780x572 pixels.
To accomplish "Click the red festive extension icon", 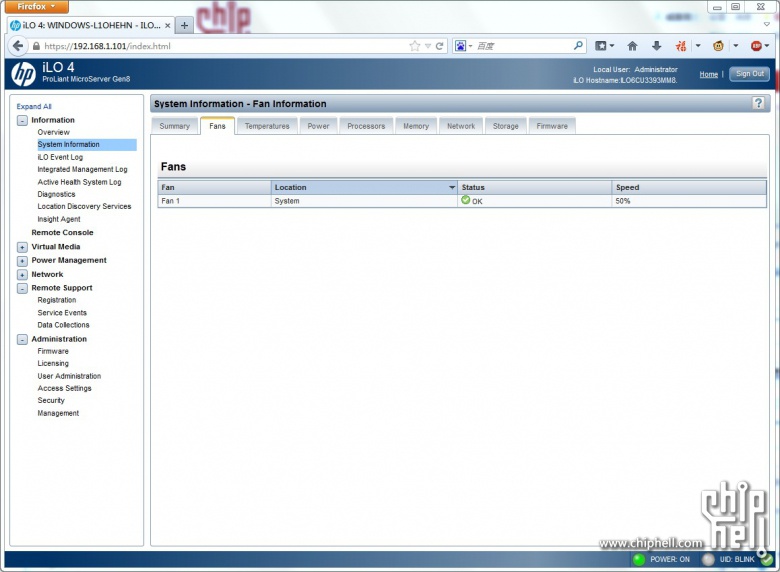I will 681,46.
